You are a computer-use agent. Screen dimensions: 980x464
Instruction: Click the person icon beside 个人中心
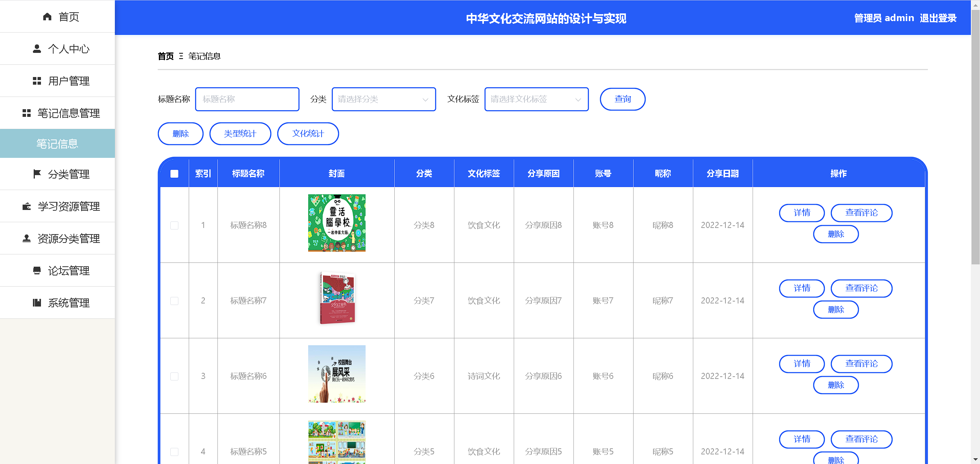37,49
